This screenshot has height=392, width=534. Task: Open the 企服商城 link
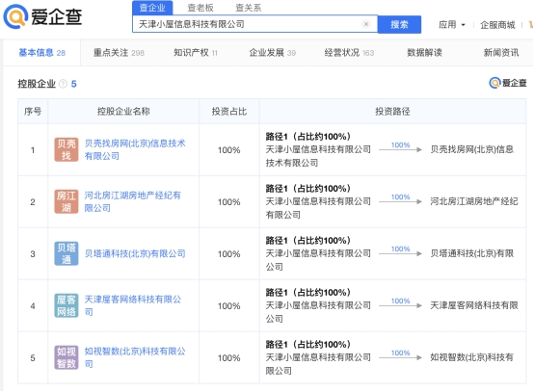[x=497, y=24]
